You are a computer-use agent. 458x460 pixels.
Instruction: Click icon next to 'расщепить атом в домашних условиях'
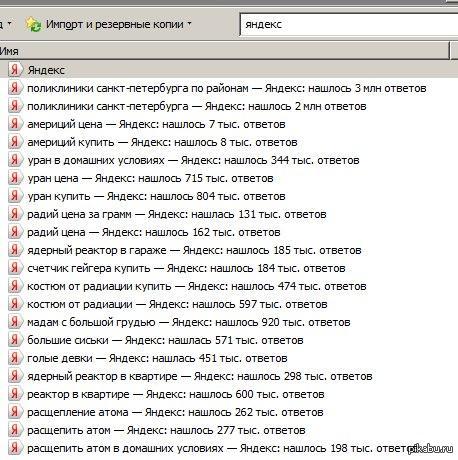[15, 448]
